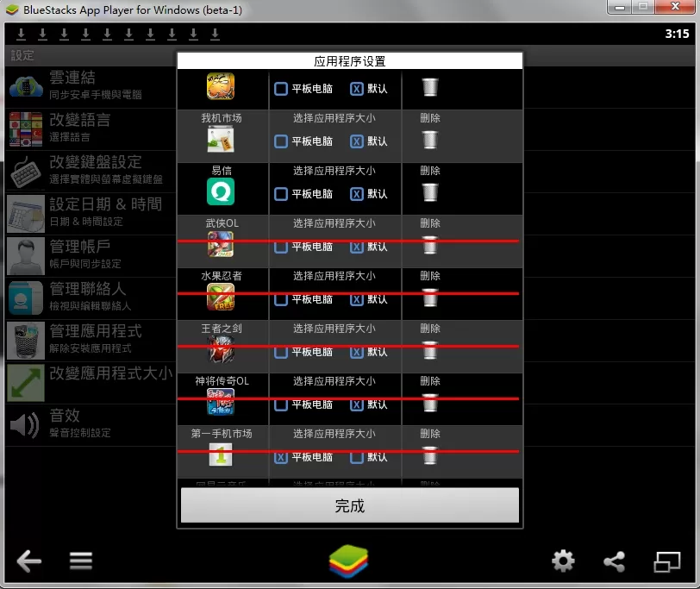Screen dimensions: 700x589
Task: Click the 我机市场 app icon
Action: (221, 140)
